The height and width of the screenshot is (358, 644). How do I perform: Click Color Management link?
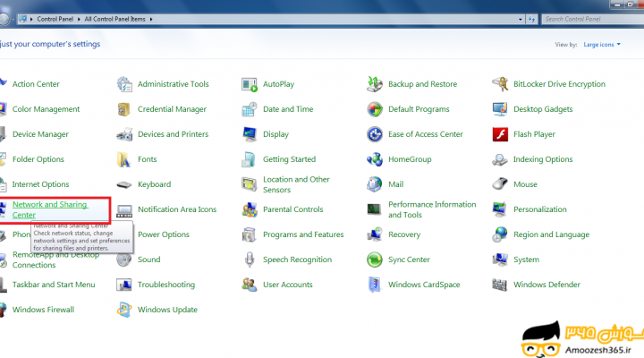click(46, 109)
